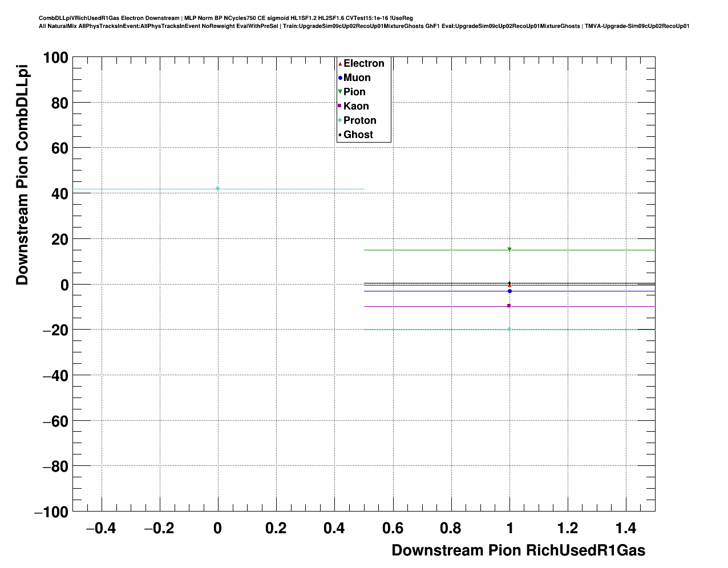Screen dimensions: 728x568
Task: Click the second title line starting All NaturalMix
Action: click(364, 26)
